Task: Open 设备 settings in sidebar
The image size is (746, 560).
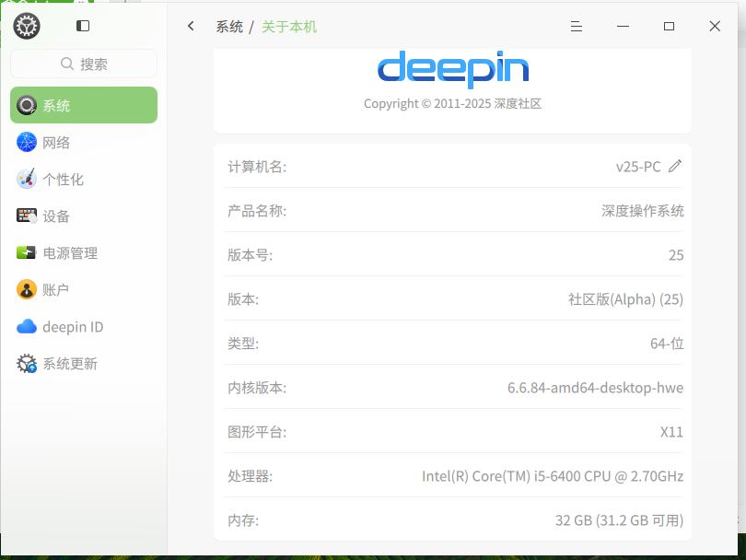Action: [x=84, y=216]
